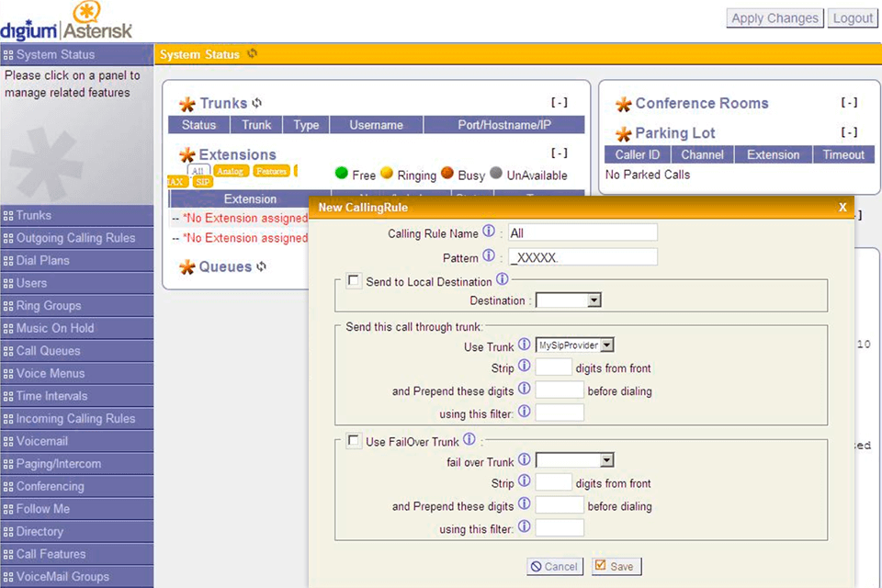Open Outgoing Calling Rules in sidebar
Screen dimensions: 882x588
75,238
